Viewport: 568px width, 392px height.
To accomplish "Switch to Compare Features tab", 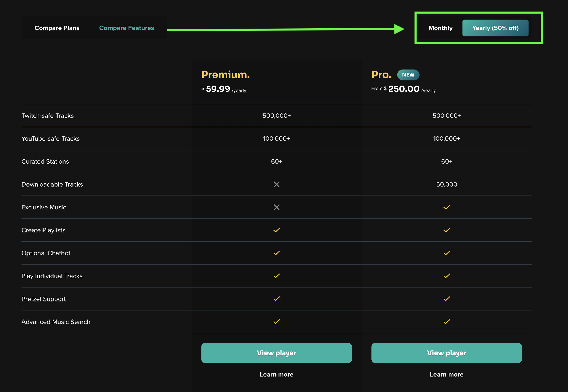I will pyautogui.click(x=126, y=28).
